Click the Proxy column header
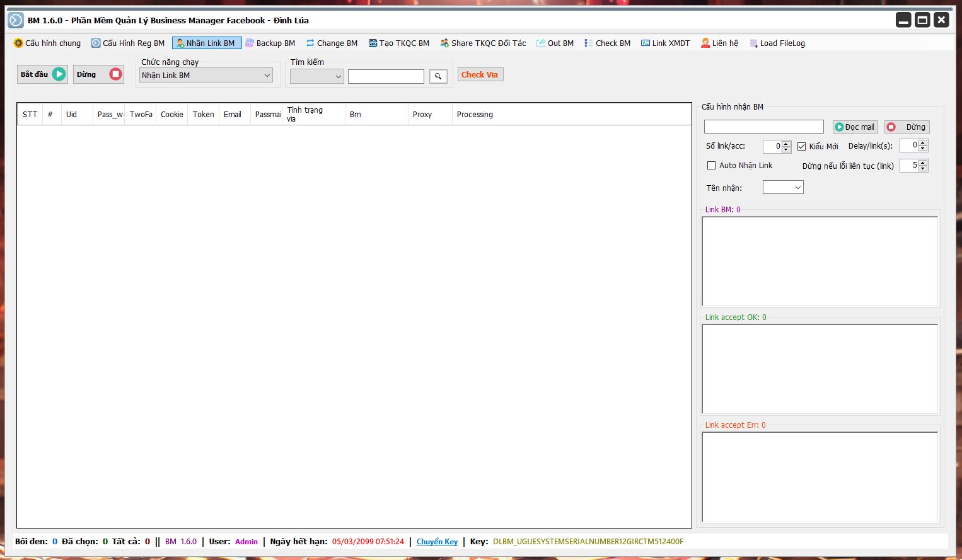Screen dimensions: 962x560 pos(430,114)
